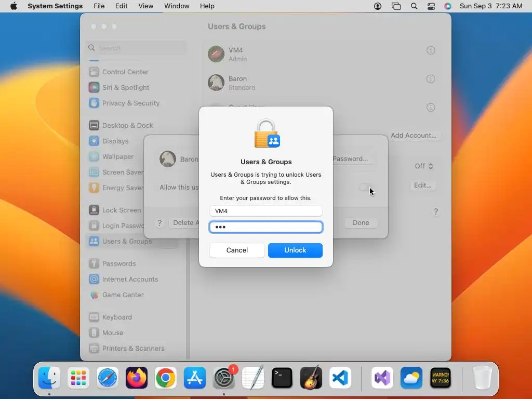Click the help button in the Baron sheet
Viewport: 532px width, 399px height.
(x=159, y=223)
